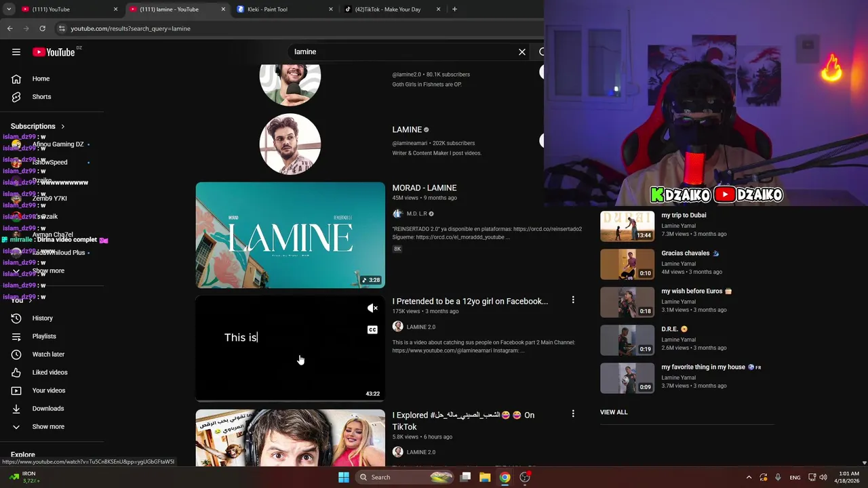Go to Home in sidebar
This screenshot has width=868, height=488.
[41, 79]
